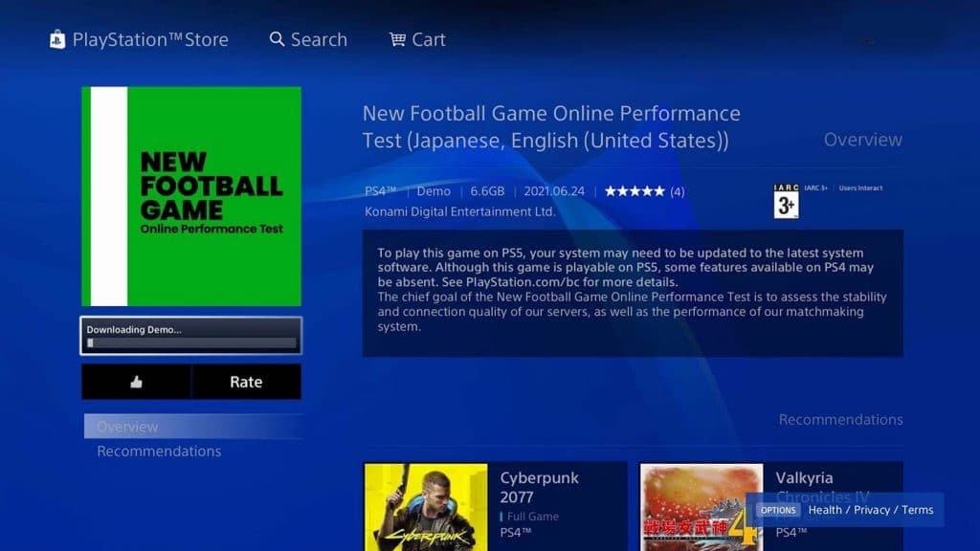This screenshot has height=551, width=980.
Task: Click the game description text box
Action: 633,293
